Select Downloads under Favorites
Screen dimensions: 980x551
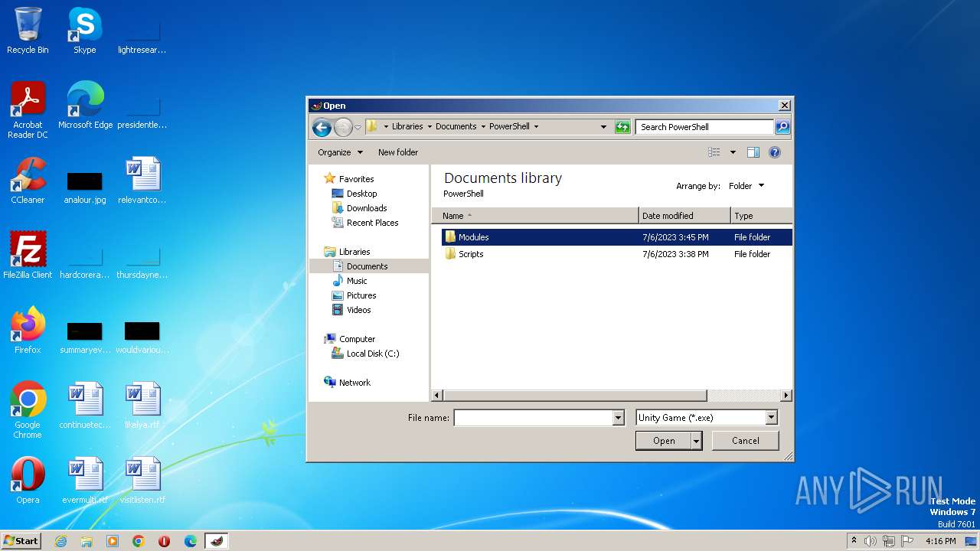click(x=367, y=208)
